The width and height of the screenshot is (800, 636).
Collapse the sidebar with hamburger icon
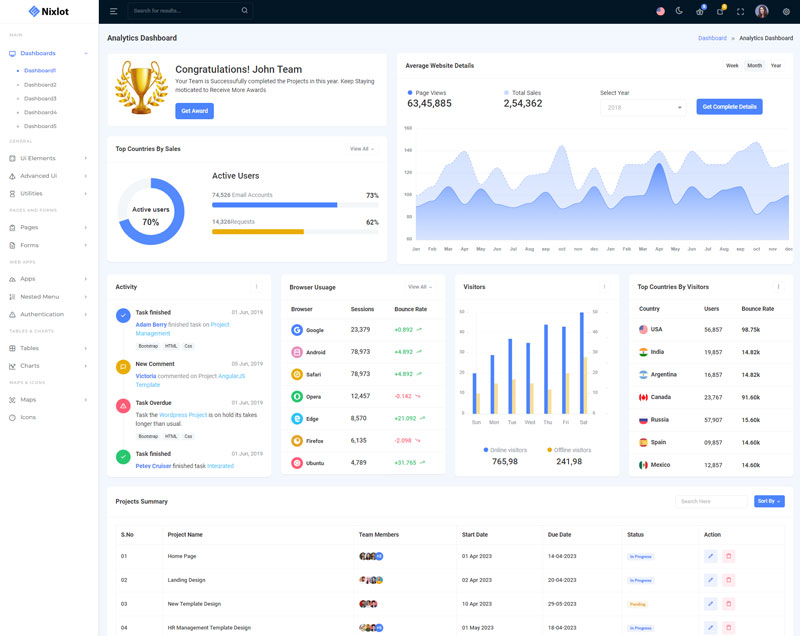pos(114,11)
